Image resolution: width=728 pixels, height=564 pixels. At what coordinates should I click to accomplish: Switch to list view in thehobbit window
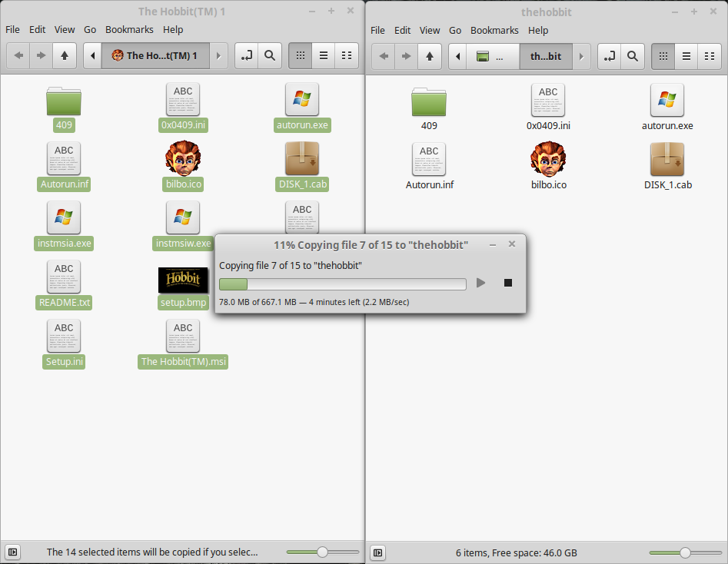point(686,56)
